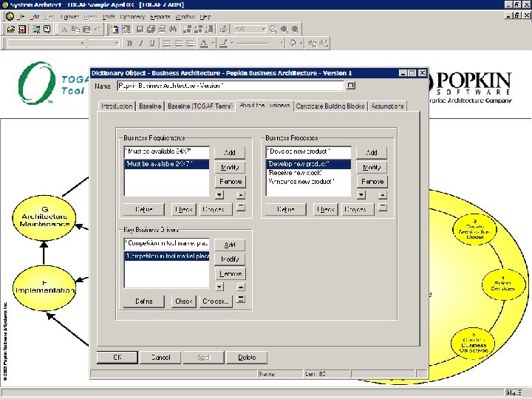Open the font size dropdown

click(x=117, y=44)
